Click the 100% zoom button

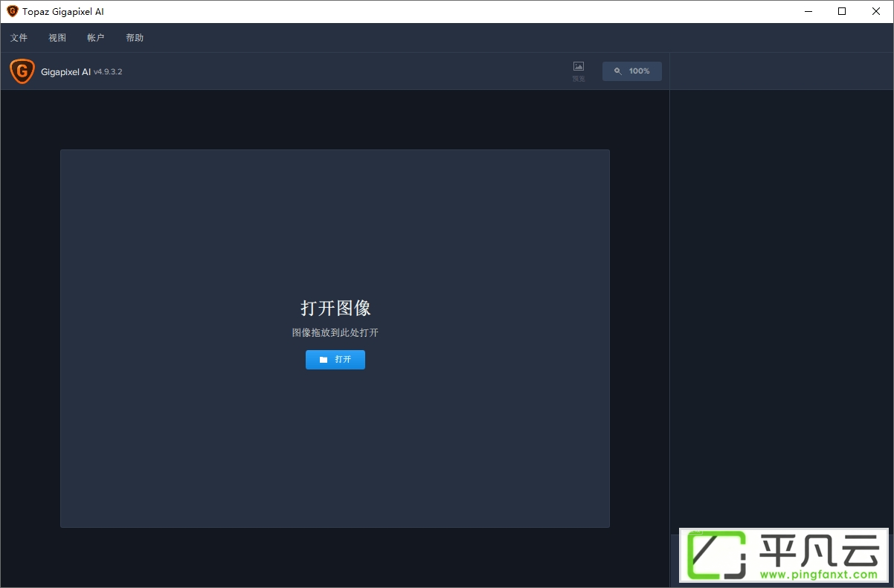point(632,71)
